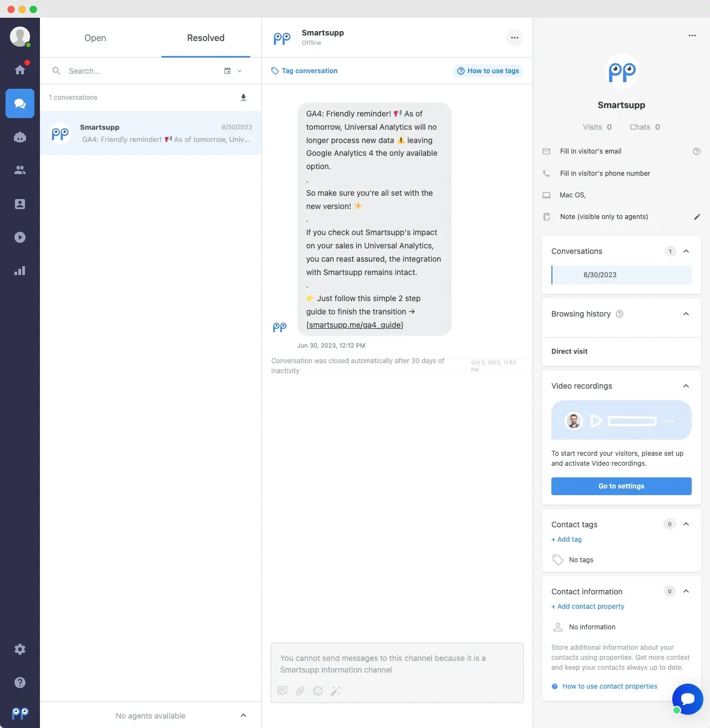Open the date filter dropdown in search
The image size is (710, 728).
[233, 71]
